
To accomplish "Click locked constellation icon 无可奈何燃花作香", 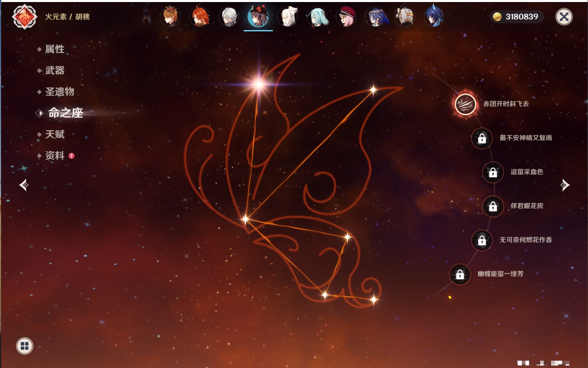I will pos(482,240).
